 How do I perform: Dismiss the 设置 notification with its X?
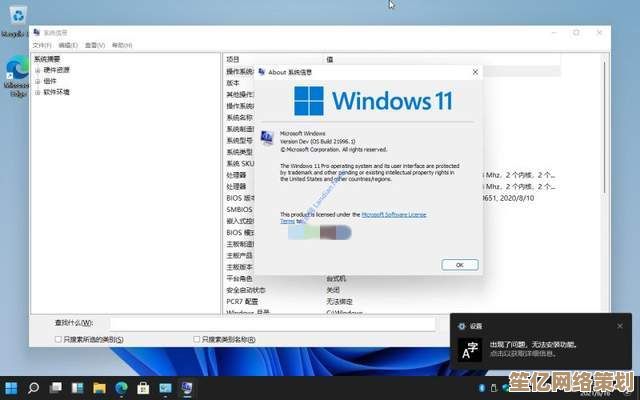click(x=620, y=326)
